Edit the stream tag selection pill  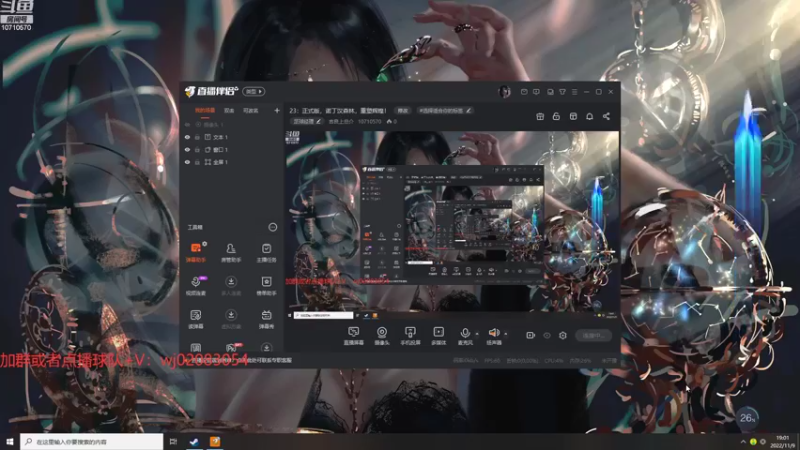445,110
